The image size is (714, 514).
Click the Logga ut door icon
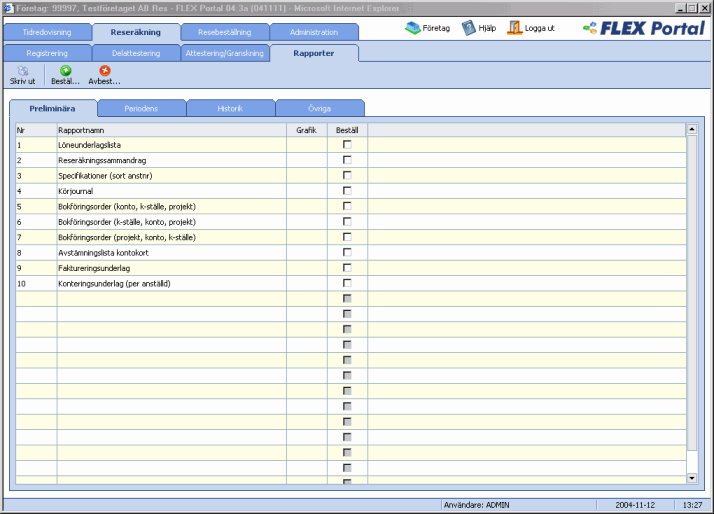pyautogui.click(x=515, y=28)
